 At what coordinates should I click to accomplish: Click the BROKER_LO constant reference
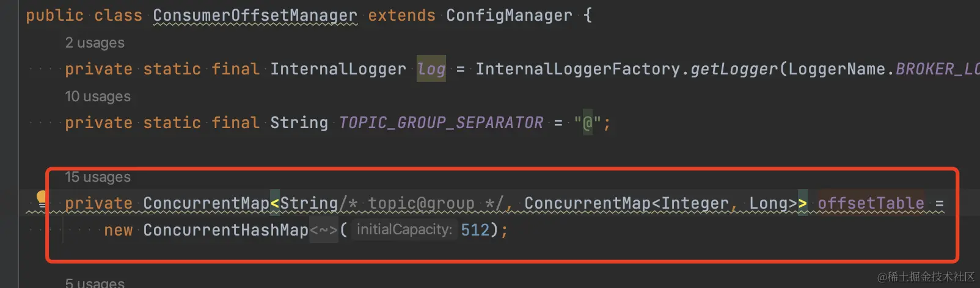tap(938, 69)
